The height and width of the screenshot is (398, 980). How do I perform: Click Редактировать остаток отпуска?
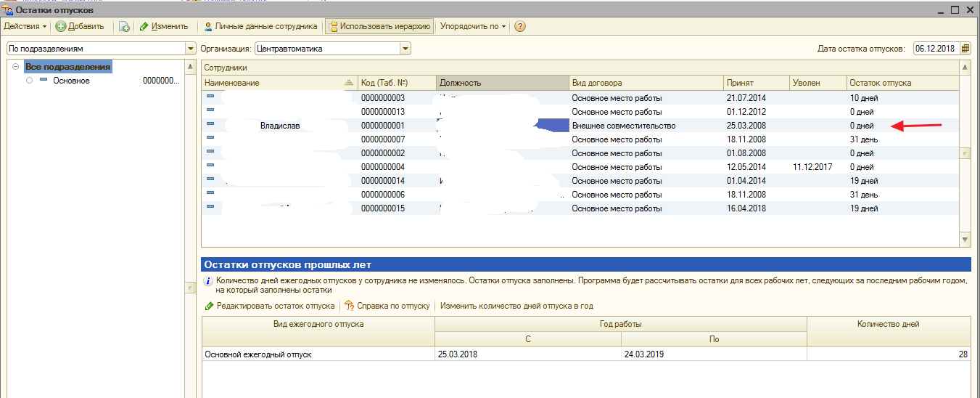coord(269,306)
